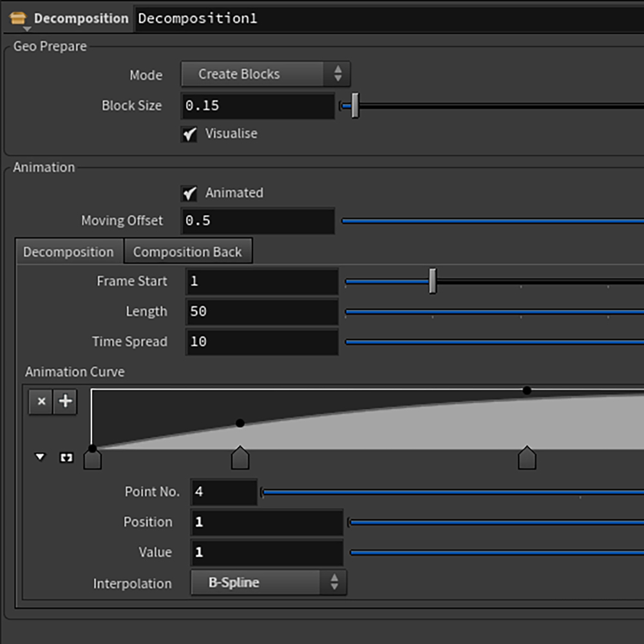Click the Moving Offset parameter label
644x644 pixels.
click(x=122, y=220)
